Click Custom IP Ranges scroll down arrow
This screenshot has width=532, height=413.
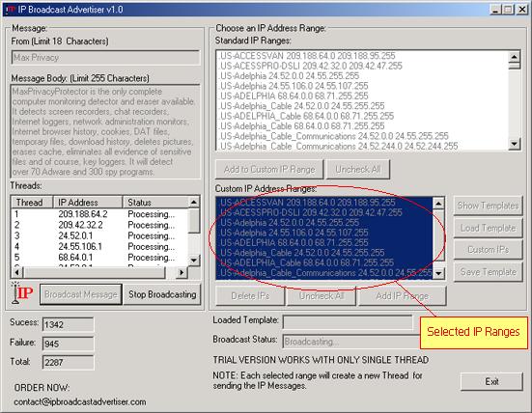click(438, 273)
